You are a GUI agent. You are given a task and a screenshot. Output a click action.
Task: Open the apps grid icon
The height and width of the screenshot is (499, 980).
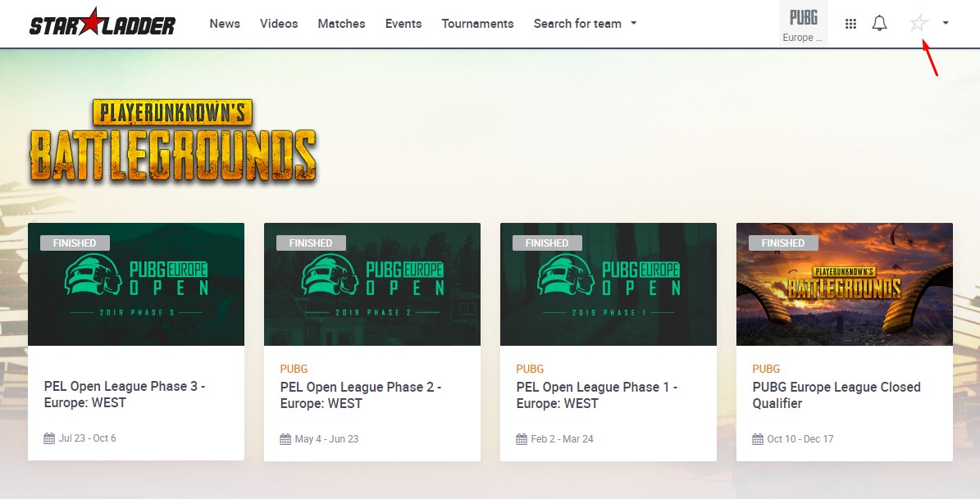[x=850, y=24]
